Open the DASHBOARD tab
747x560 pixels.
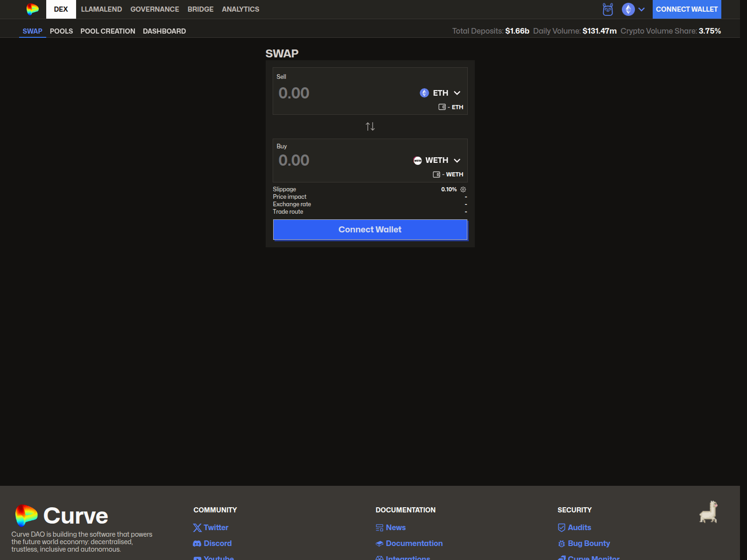click(164, 31)
